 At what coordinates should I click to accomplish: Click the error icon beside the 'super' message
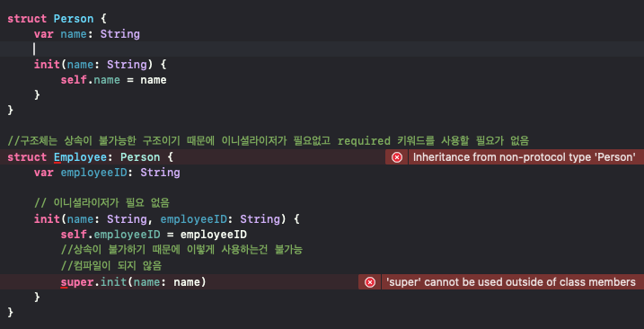click(370, 282)
